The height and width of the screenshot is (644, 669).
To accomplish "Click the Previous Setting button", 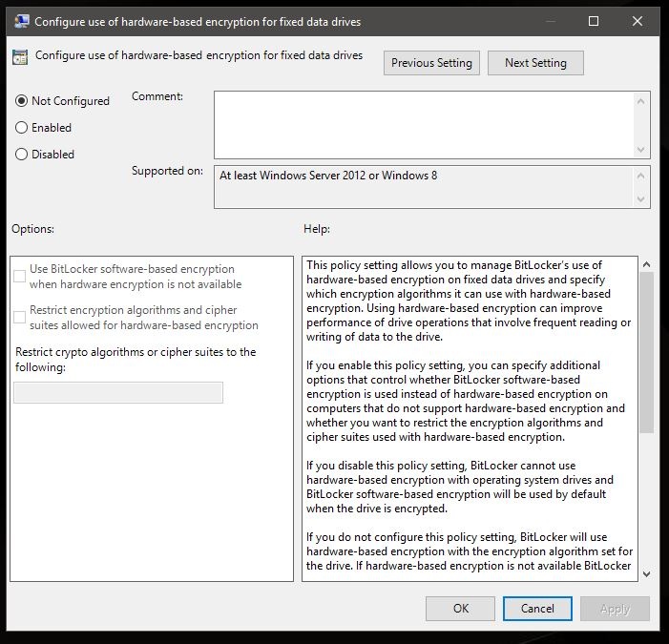I will (431, 63).
